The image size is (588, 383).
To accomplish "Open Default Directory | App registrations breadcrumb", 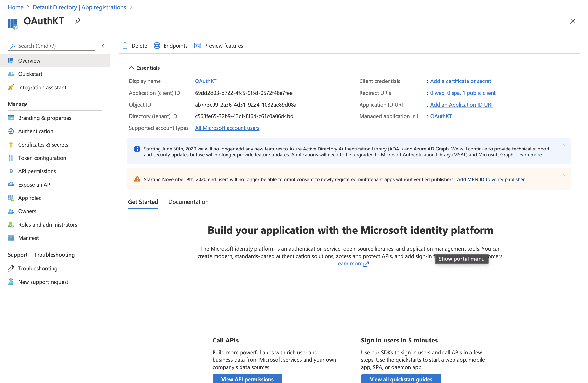I will click(x=79, y=7).
